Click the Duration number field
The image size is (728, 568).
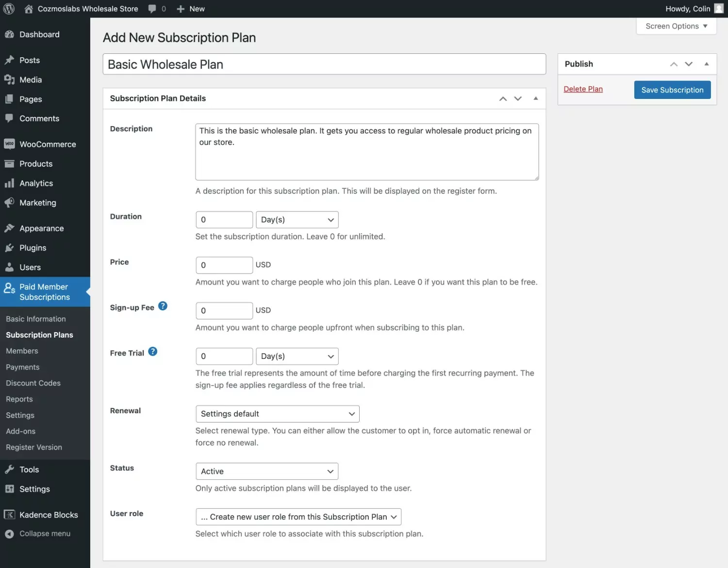pyautogui.click(x=224, y=220)
